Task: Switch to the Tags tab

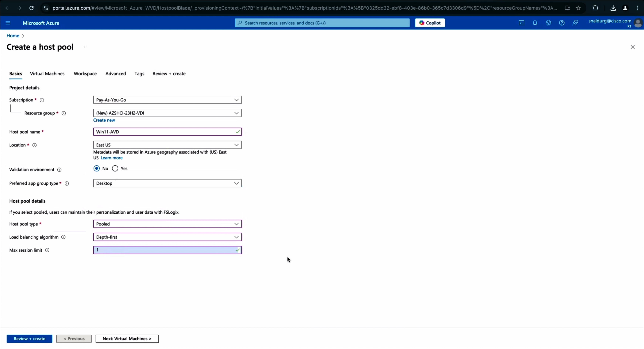Action: (139, 74)
